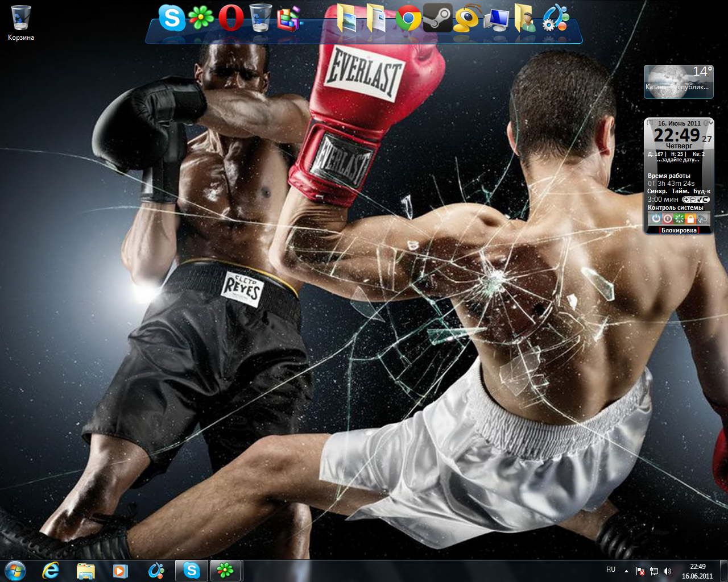Decrease the timer with minus button

click(693, 199)
